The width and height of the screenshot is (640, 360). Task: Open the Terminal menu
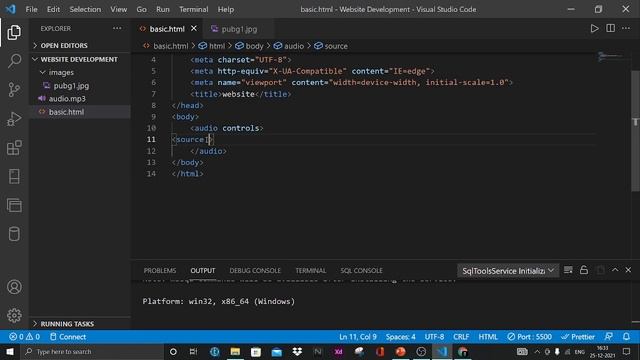tap(193, 9)
